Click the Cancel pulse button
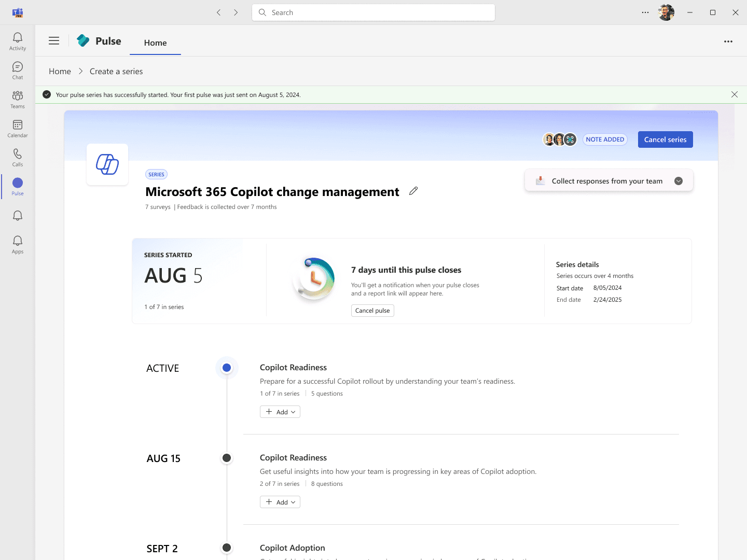The width and height of the screenshot is (747, 560). (372, 311)
